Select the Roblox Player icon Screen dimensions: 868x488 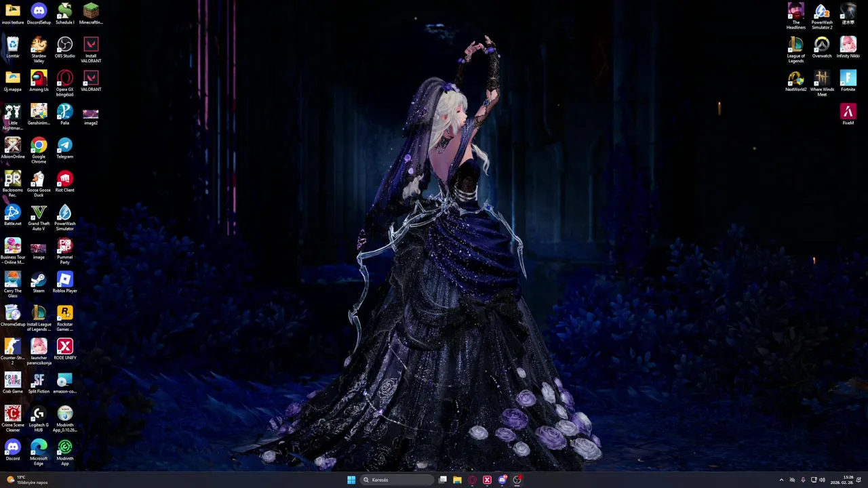(x=65, y=282)
